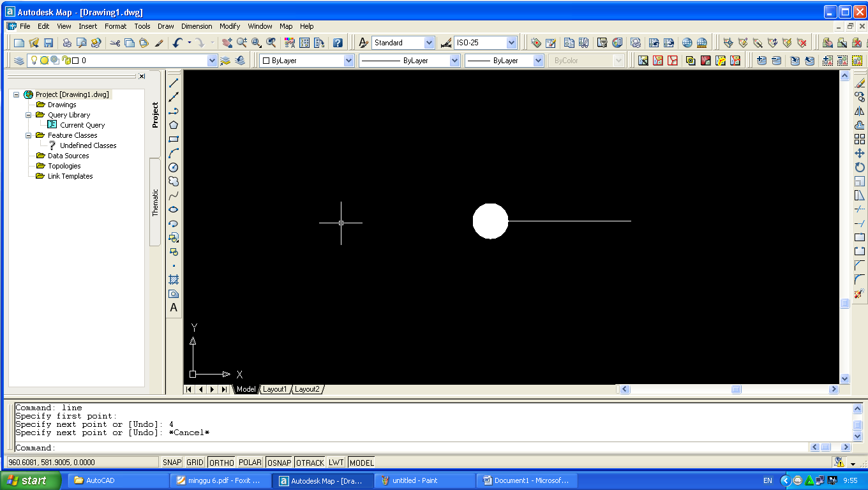Select the Circle draw tool
The height and width of the screenshot is (490, 868).
coord(174,167)
